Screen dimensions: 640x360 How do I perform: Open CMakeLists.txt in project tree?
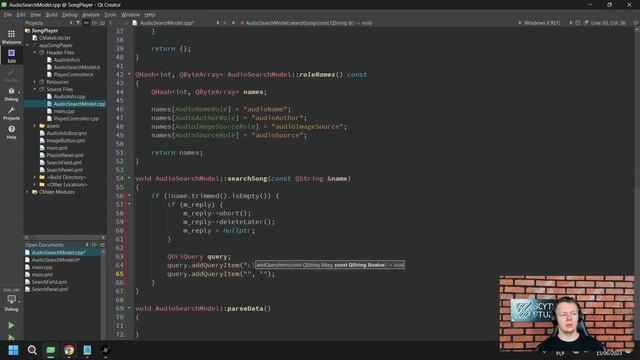tap(55, 38)
